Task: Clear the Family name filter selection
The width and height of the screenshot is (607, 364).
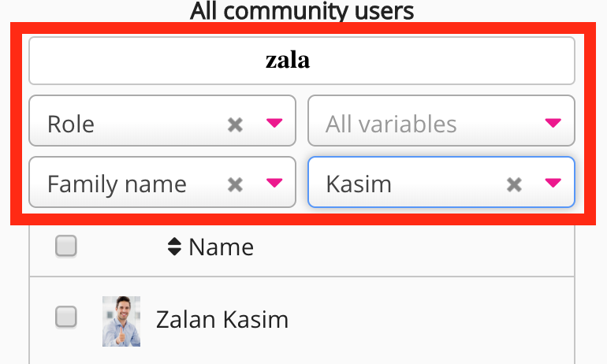Action: (235, 184)
